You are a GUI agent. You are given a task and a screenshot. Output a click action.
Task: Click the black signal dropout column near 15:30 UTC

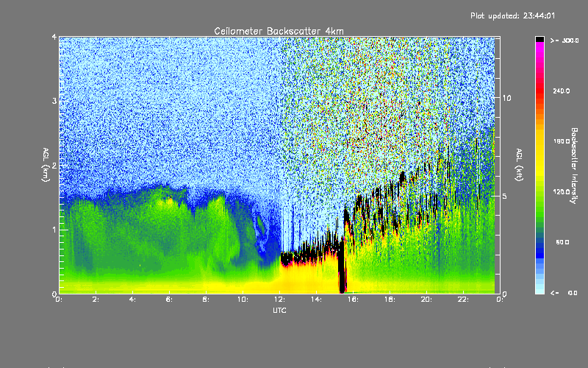point(342,266)
